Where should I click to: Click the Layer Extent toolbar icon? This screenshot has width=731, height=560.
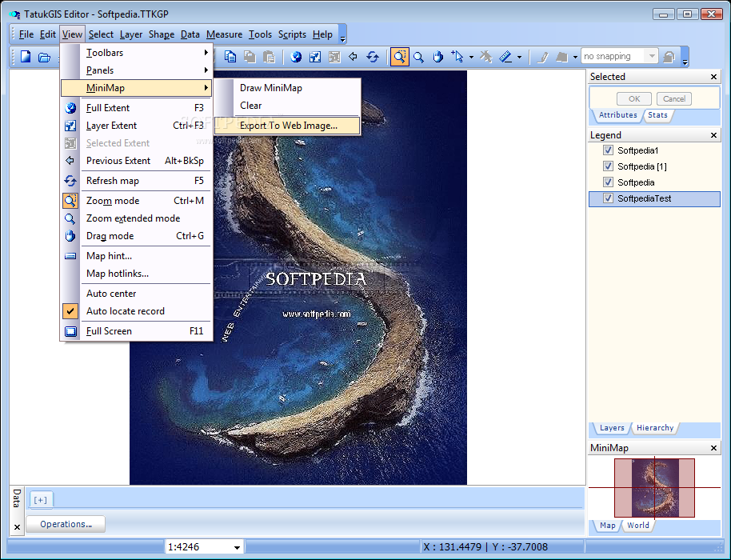[x=315, y=57]
